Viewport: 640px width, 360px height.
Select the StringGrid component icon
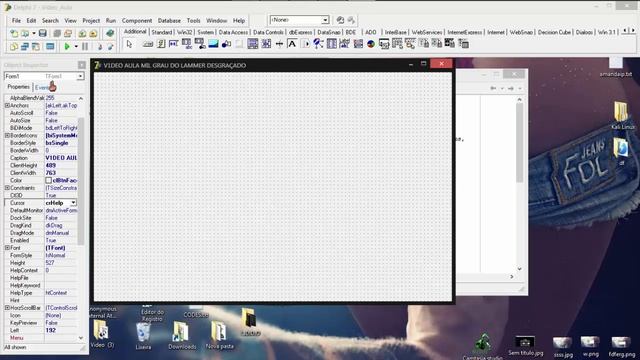click(187, 44)
